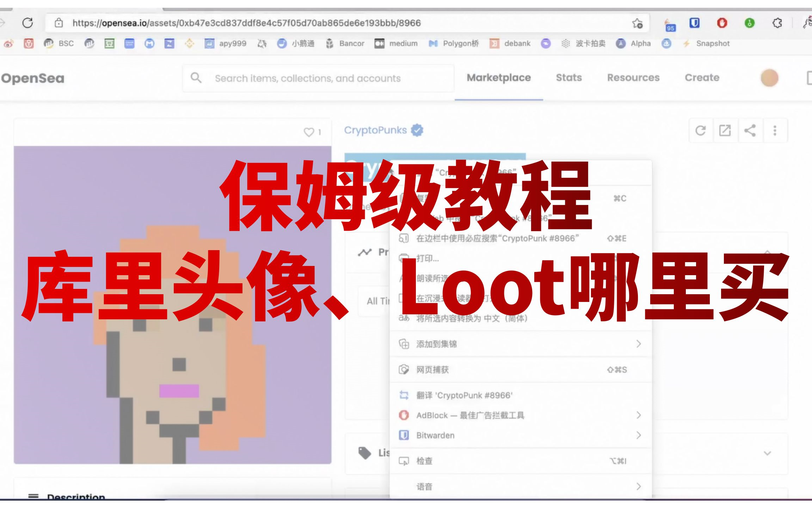Click the search magnifier icon
This screenshot has height=508, width=812.
click(x=196, y=78)
